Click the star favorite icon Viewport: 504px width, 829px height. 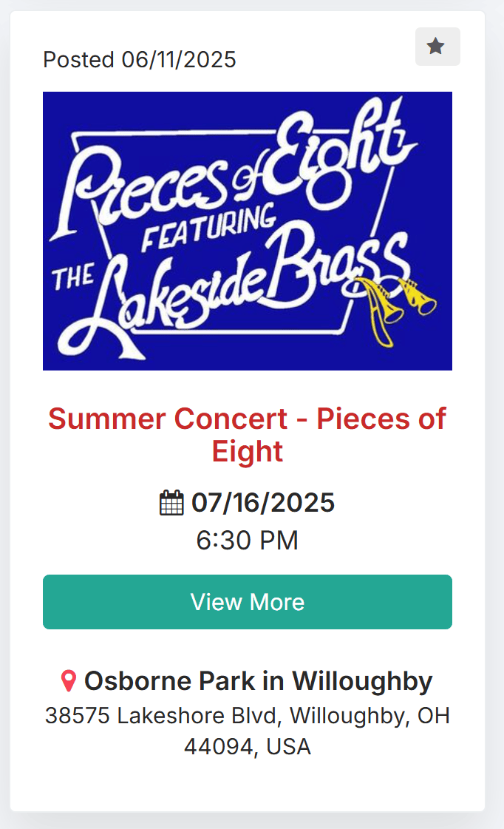click(436, 46)
